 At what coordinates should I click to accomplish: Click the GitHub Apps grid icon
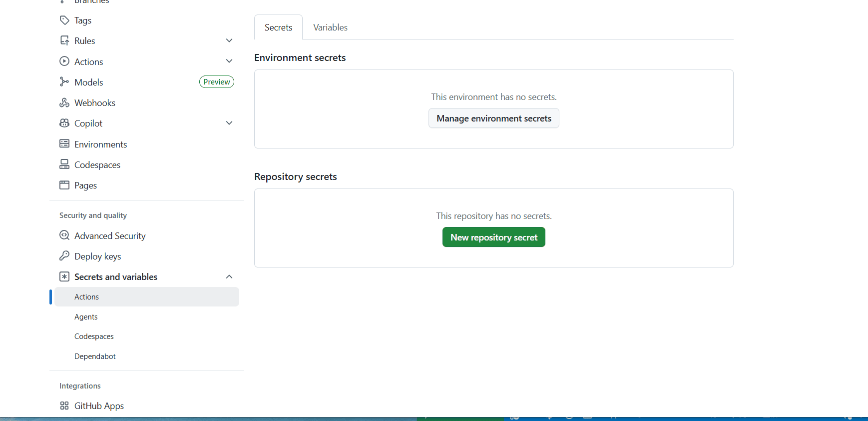tap(64, 405)
